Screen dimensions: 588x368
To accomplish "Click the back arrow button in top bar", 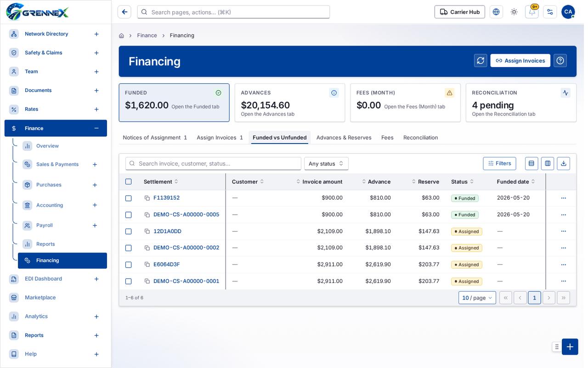I will coord(124,12).
